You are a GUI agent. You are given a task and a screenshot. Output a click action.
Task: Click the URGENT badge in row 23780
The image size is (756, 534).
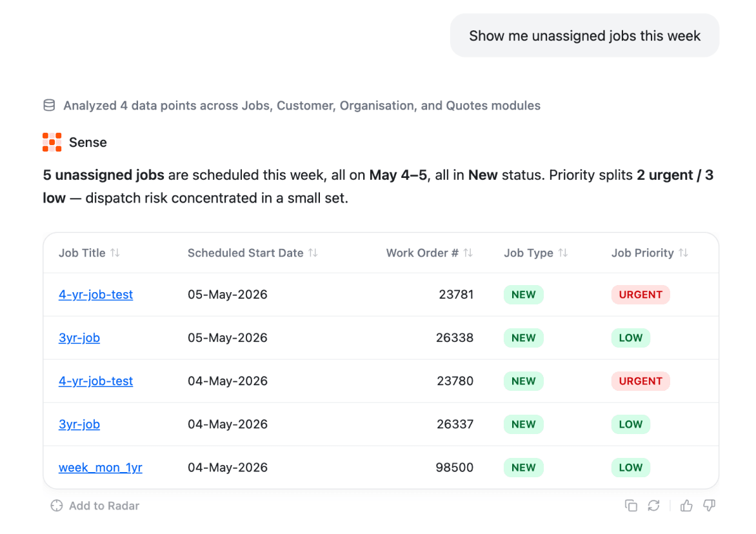point(641,381)
